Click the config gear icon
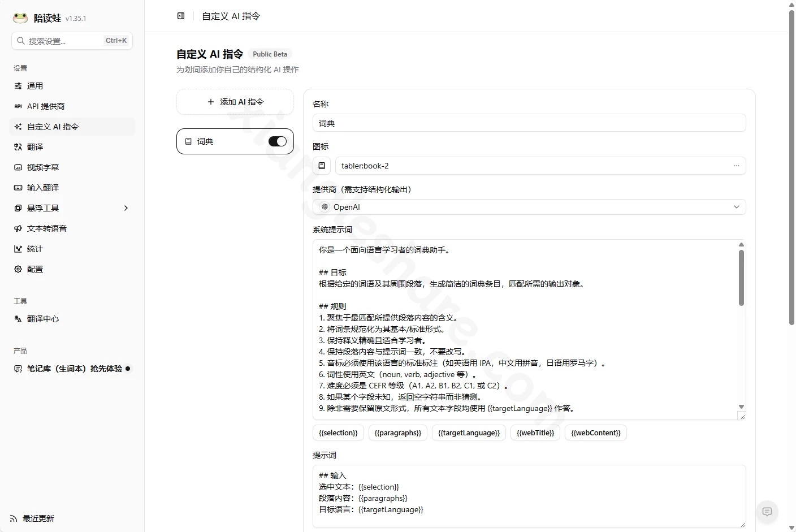The image size is (796, 532). tap(18, 269)
